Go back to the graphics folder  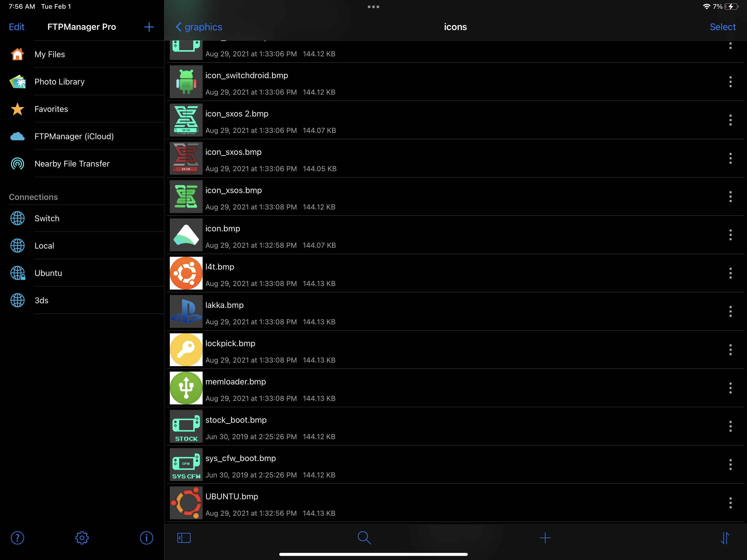point(199,27)
